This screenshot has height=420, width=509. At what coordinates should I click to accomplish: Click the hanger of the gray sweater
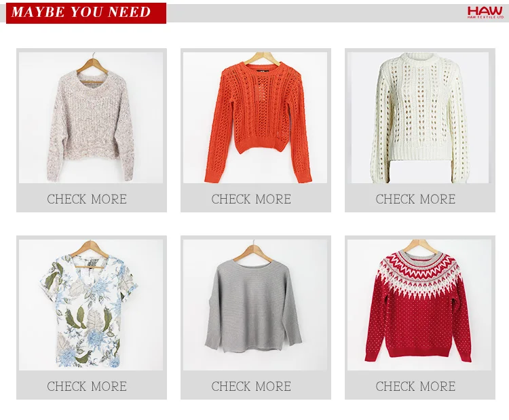point(253,252)
